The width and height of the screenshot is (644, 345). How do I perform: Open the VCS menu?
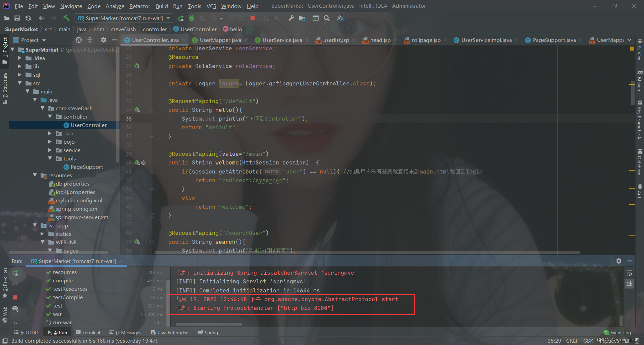(211, 6)
